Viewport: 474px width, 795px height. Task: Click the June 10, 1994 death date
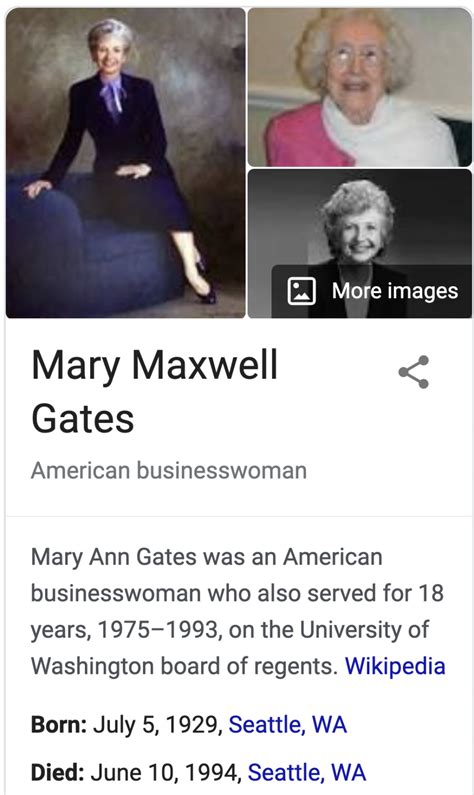pyautogui.click(x=166, y=773)
